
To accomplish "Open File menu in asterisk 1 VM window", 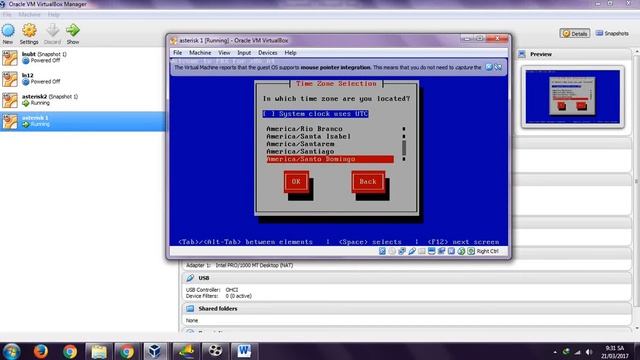I will pos(178,53).
